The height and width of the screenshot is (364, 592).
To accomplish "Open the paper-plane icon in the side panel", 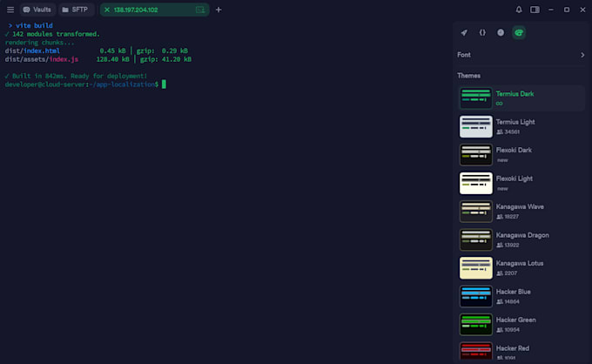I will (x=464, y=33).
